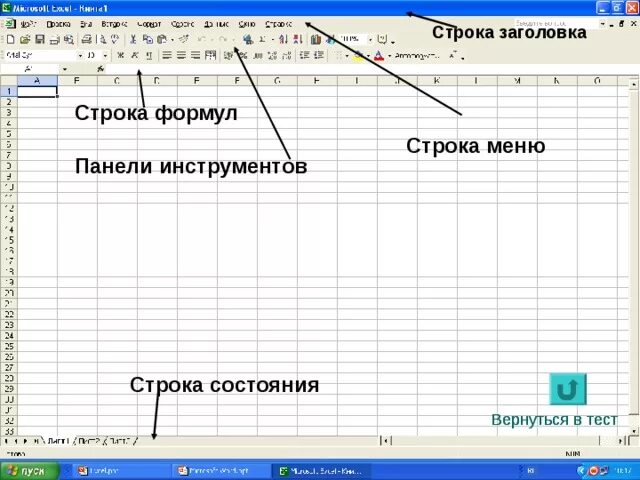The image size is (640, 480).
Task: Click the Redo arrow icon
Action: point(222,40)
